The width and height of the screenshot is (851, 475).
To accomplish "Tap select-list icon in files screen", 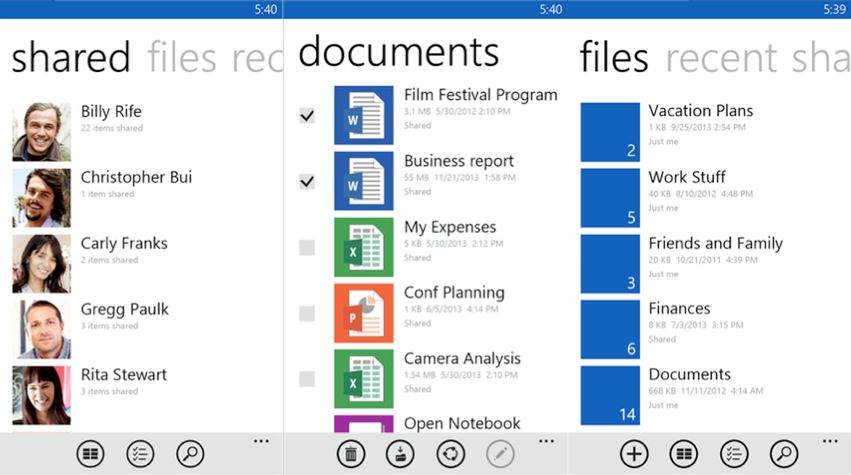I will [734, 454].
